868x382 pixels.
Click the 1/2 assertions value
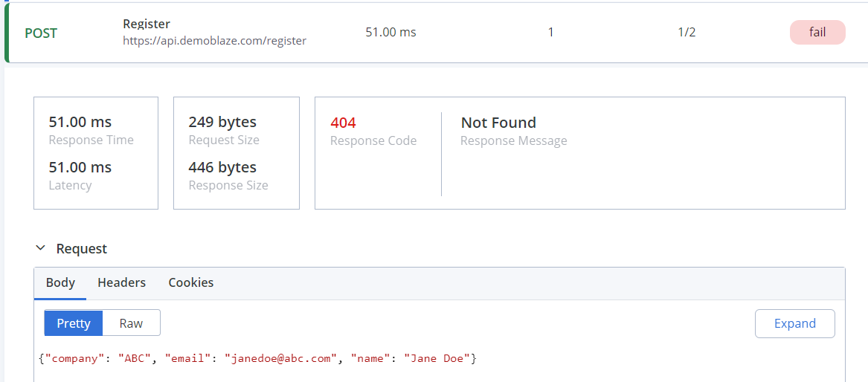click(x=687, y=32)
